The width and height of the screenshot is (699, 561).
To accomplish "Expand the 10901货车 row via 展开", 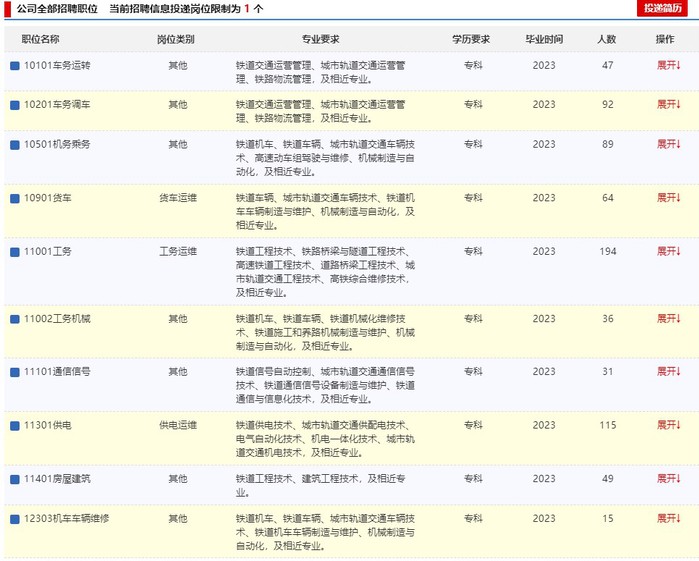I will pyautogui.click(x=668, y=198).
